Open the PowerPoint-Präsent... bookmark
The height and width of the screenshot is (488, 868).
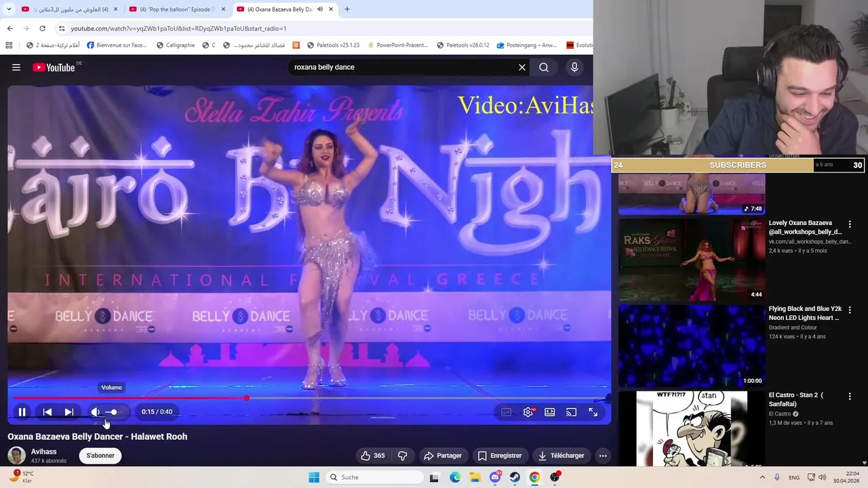click(x=397, y=45)
